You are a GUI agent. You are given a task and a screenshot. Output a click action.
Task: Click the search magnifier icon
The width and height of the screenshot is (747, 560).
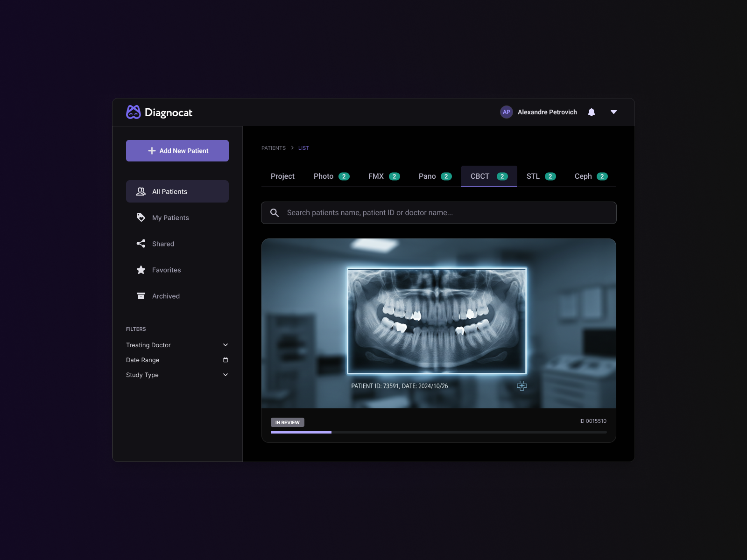(x=275, y=213)
